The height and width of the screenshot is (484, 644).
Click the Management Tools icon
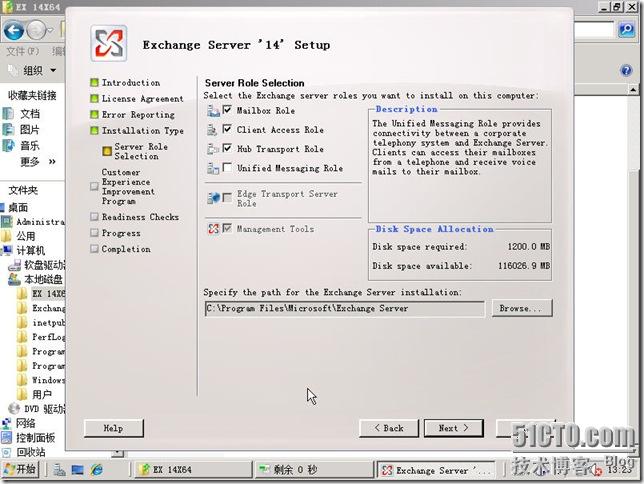[214, 228]
